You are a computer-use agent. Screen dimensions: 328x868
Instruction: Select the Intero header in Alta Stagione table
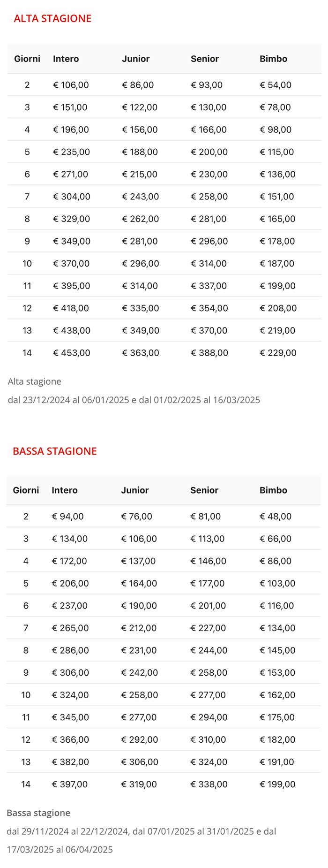[x=66, y=59]
